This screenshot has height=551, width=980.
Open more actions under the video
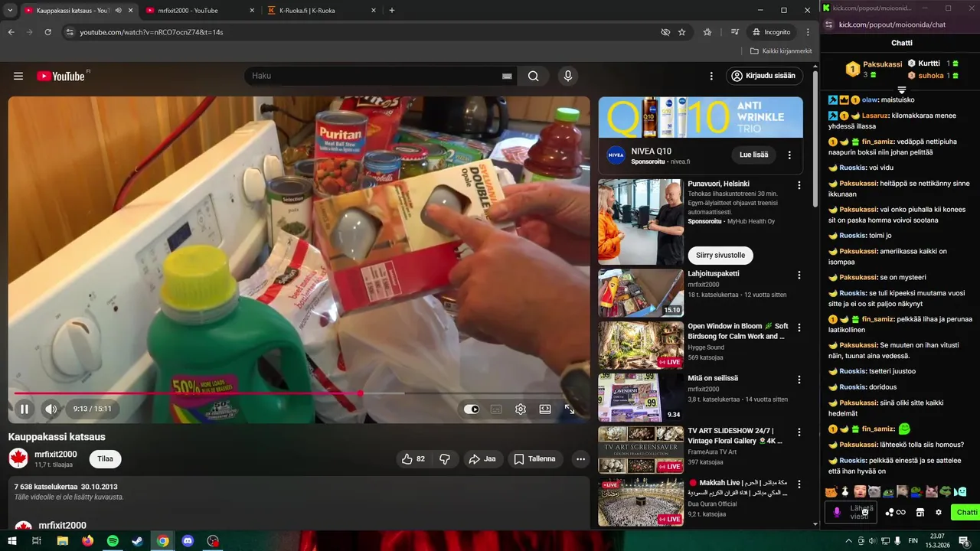[581, 459]
